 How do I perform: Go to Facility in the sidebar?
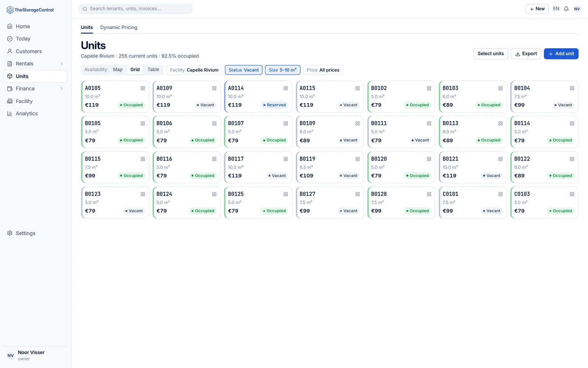[x=35, y=101]
